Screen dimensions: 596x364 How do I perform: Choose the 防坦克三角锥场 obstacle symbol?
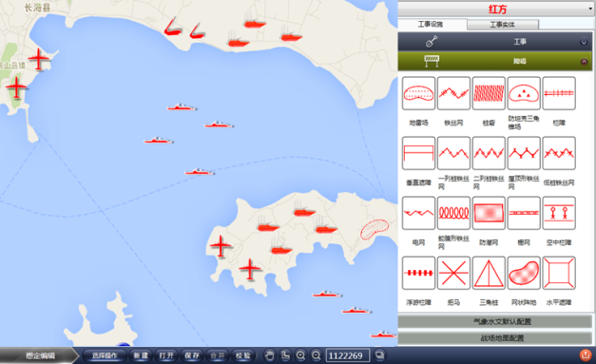click(524, 93)
